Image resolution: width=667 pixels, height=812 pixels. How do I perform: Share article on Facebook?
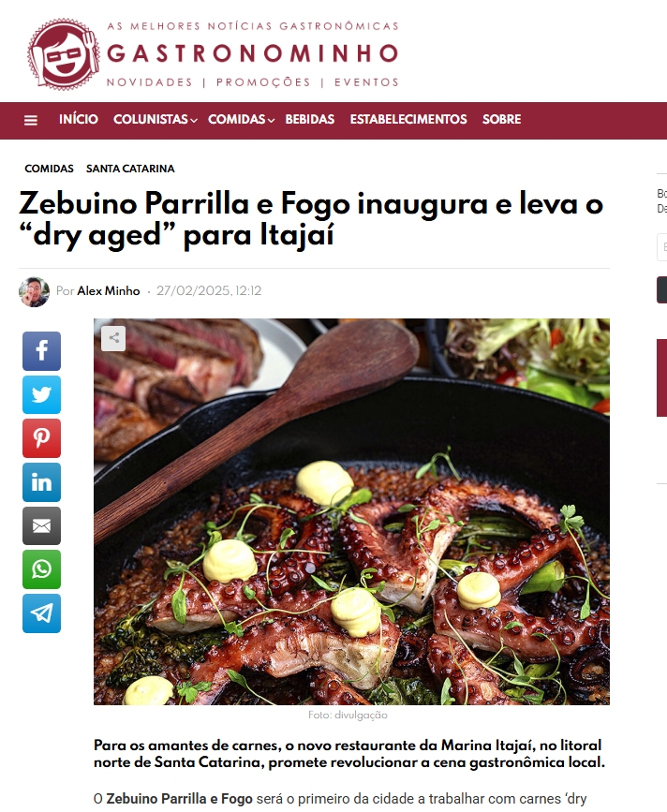(x=41, y=351)
